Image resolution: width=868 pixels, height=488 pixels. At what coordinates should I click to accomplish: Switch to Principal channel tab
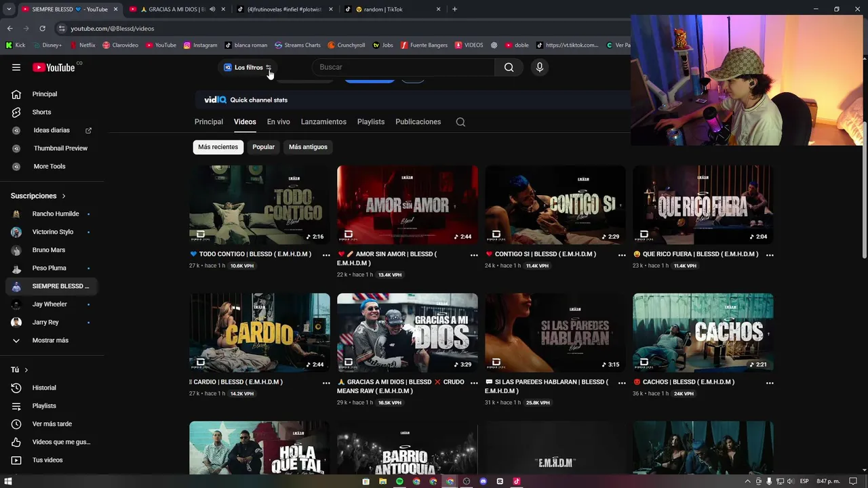209,122
